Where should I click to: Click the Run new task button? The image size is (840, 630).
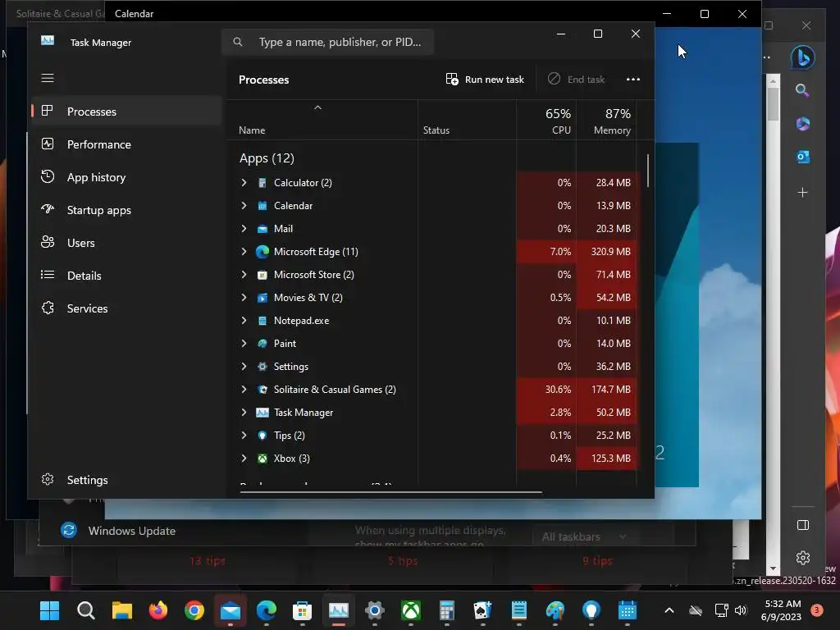pyautogui.click(x=485, y=80)
